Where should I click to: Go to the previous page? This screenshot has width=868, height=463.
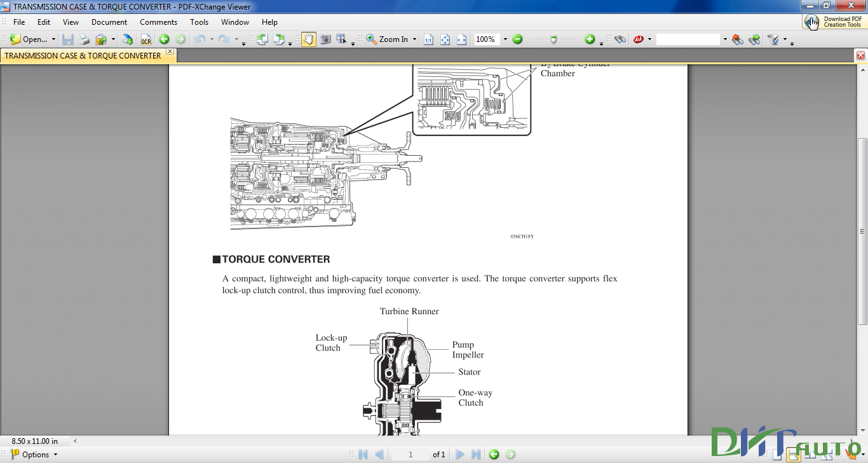pyautogui.click(x=379, y=454)
